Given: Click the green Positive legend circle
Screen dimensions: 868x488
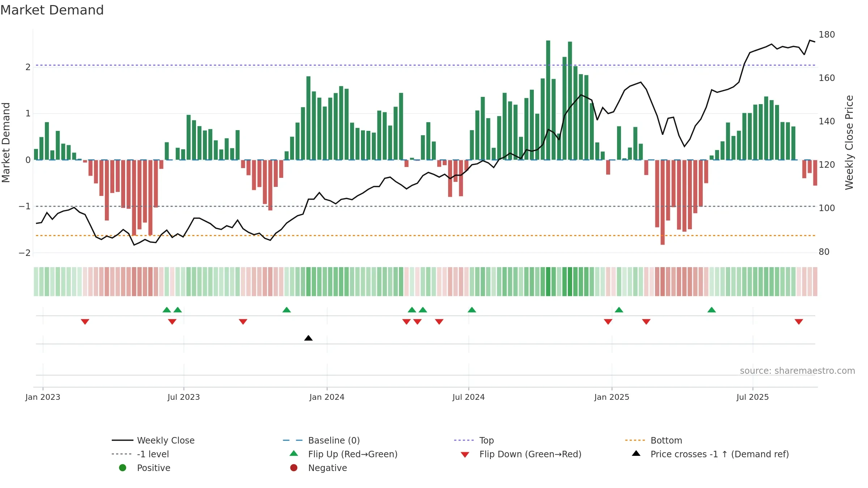Looking at the screenshot, I should [123, 468].
